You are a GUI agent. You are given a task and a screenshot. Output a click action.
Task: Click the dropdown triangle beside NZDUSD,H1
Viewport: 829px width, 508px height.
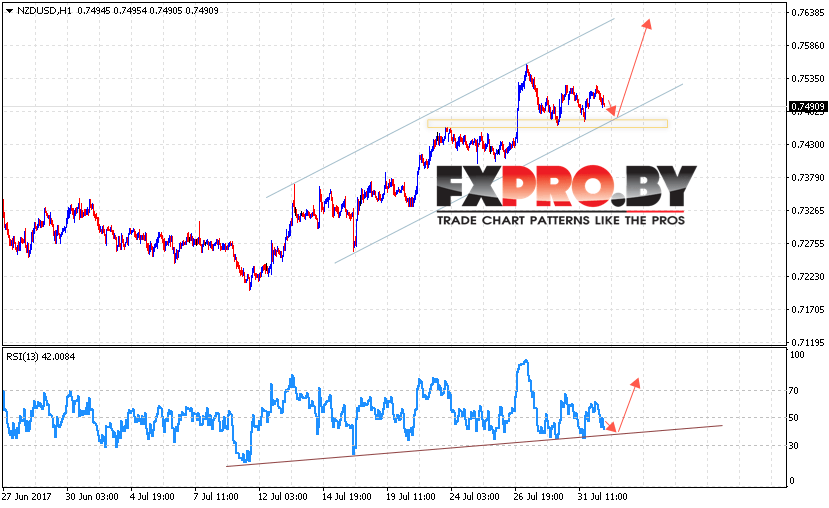click(9, 11)
